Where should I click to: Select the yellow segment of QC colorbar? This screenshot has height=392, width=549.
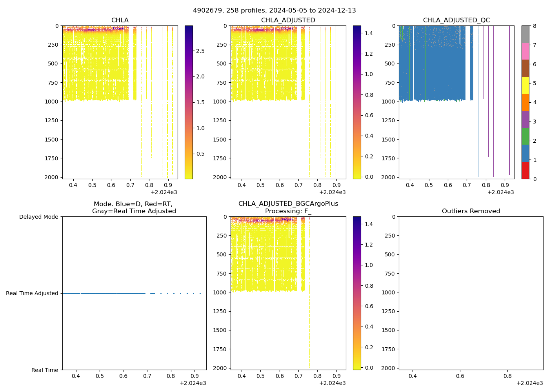(525, 85)
